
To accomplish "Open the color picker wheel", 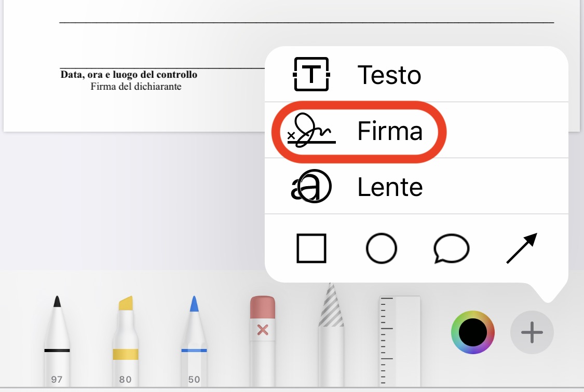I will point(472,332).
